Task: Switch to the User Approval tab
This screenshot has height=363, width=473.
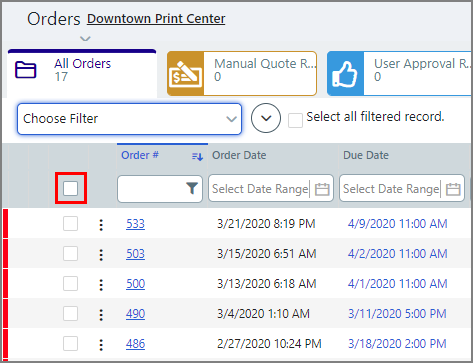Action: [400, 74]
